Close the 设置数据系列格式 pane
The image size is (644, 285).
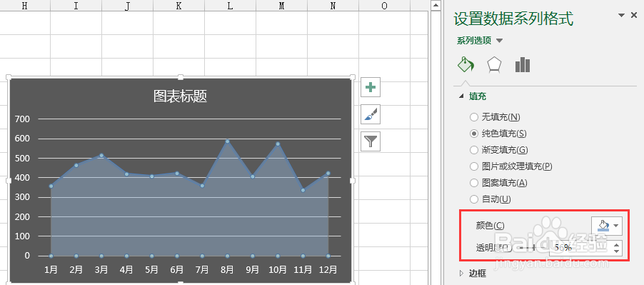tap(634, 15)
